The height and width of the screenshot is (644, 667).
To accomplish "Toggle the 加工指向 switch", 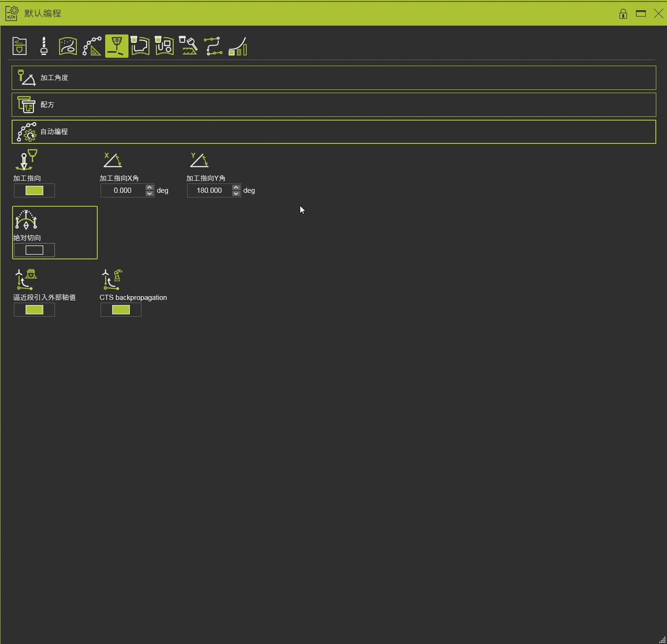I will [x=34, y=190].
